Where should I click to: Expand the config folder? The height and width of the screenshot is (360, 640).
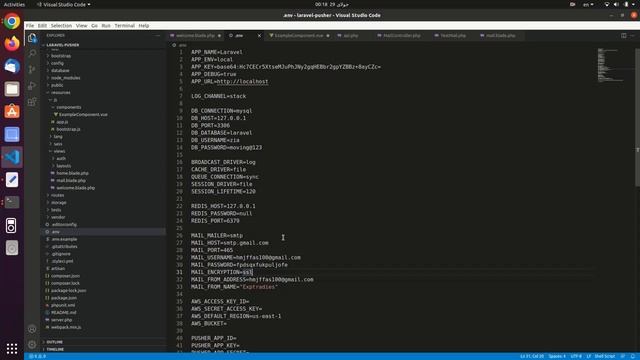(x=57, y=63)
